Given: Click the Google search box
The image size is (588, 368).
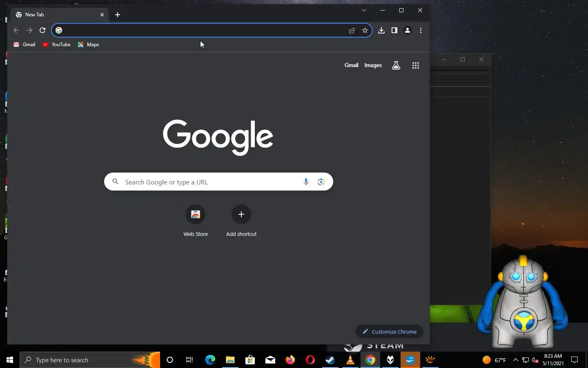Looking at the screenshot, I should tap(218, 182).
